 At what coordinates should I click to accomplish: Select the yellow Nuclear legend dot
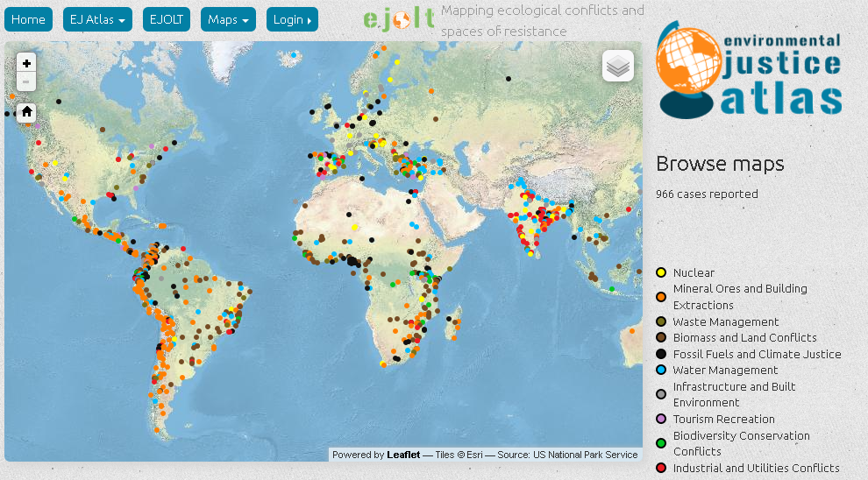[661, 272]
